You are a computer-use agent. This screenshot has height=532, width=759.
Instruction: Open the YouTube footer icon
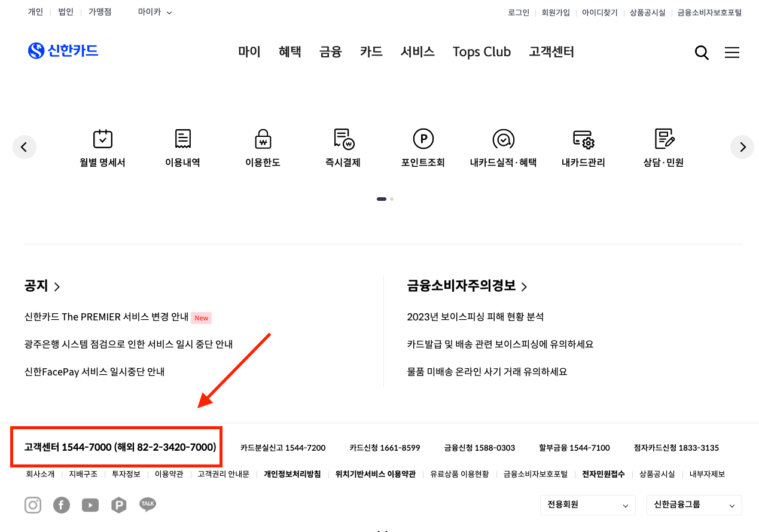(x=90, y=505)
